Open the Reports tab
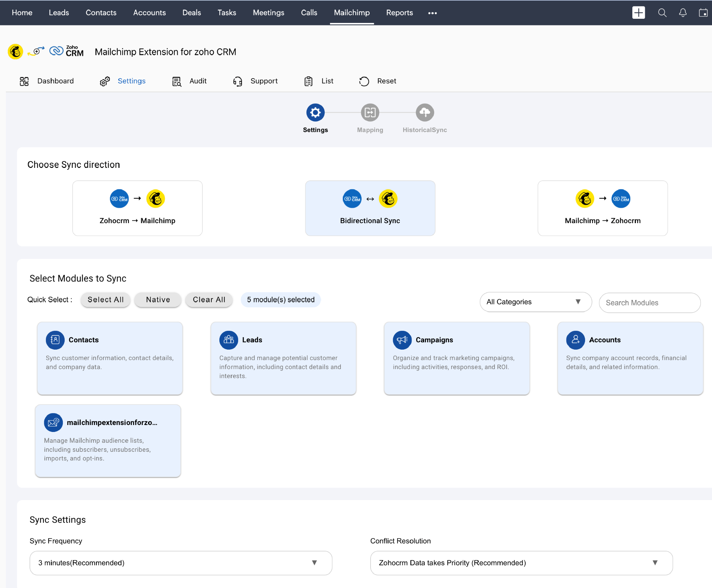This screenshot has width=712, height=588. pos(399,13)
